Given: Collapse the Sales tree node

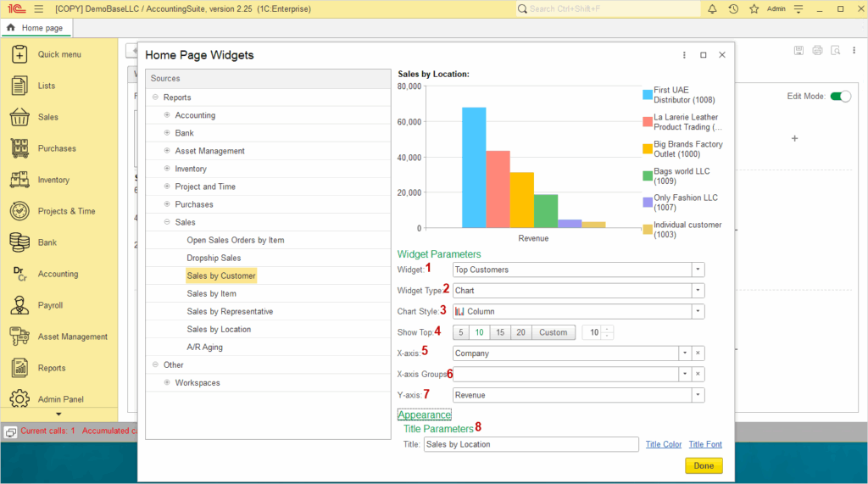Looking at the screenshot, I should tap(167, 221).
